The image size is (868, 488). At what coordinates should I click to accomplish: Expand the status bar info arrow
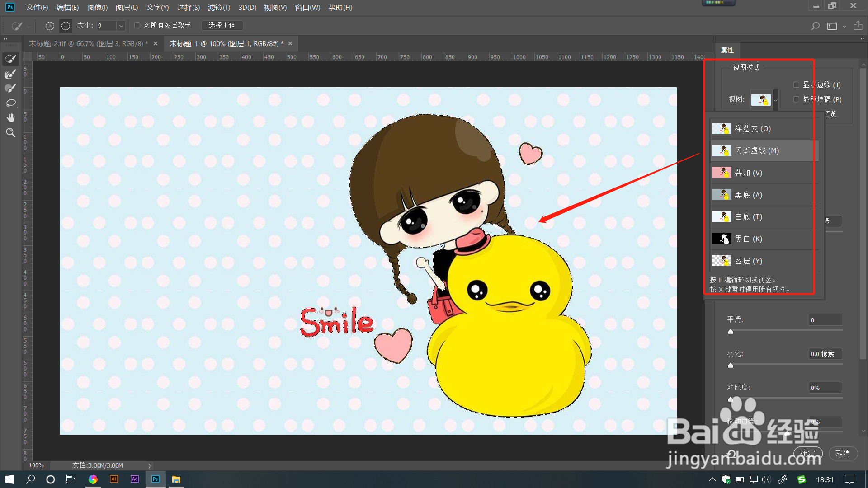pyautogui.click(x=149, y=465)
